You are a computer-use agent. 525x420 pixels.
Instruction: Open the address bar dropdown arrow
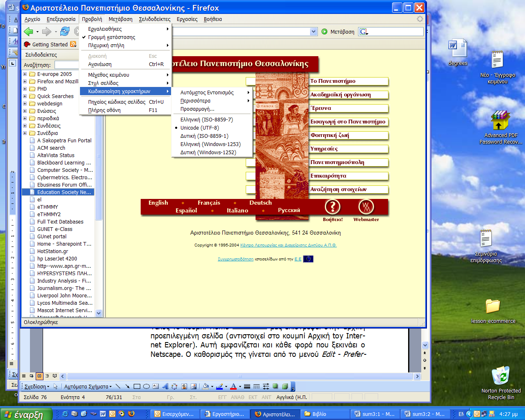point(314,32)
